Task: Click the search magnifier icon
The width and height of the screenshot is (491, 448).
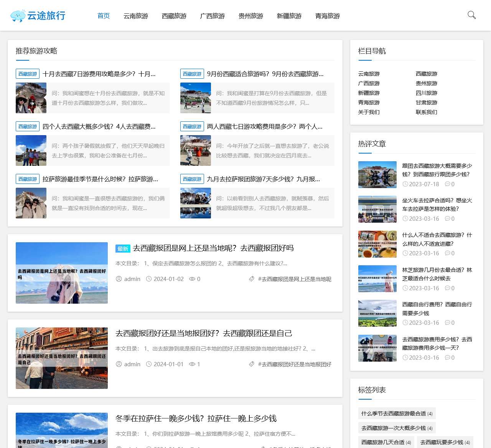Action: (471, 15)
